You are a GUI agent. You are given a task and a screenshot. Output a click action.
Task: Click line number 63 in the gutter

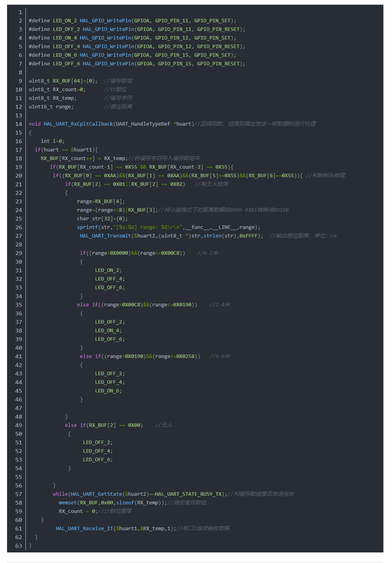(x=19, y=546)
